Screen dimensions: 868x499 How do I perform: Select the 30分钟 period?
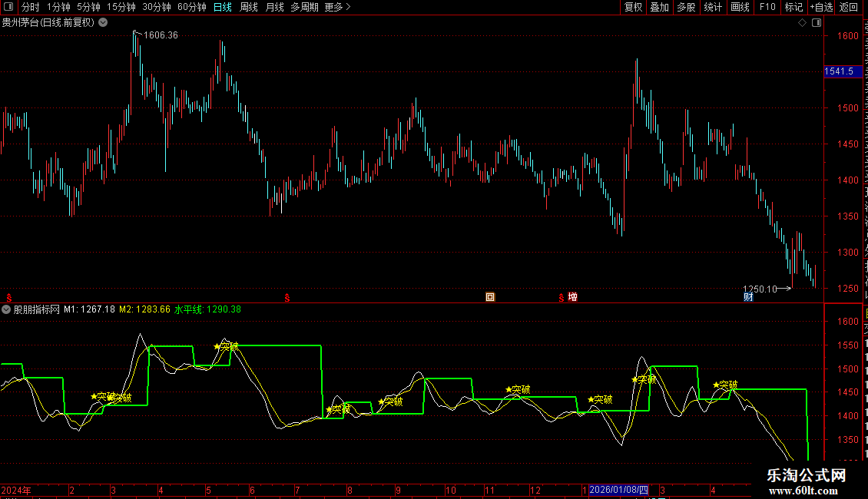pos(156,7)
